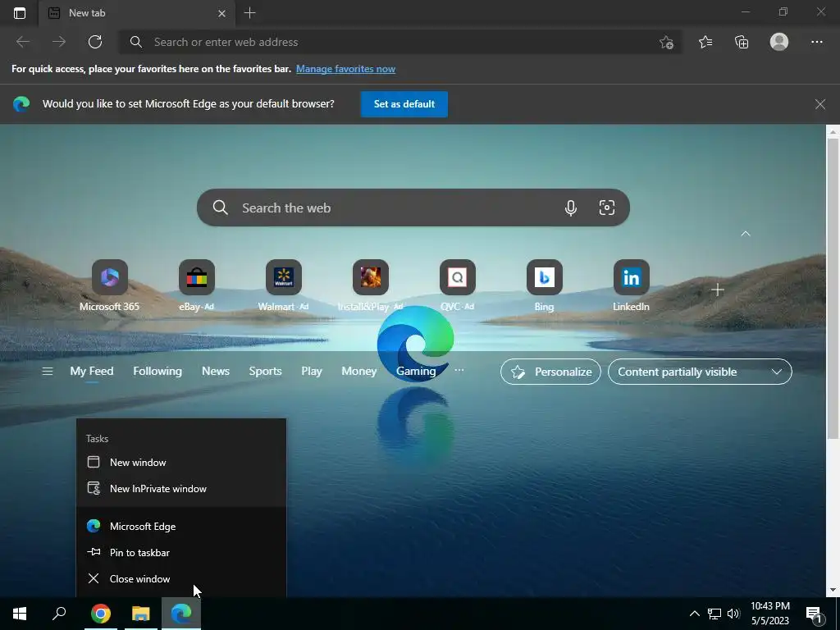Add this page to favorites star

666,43
